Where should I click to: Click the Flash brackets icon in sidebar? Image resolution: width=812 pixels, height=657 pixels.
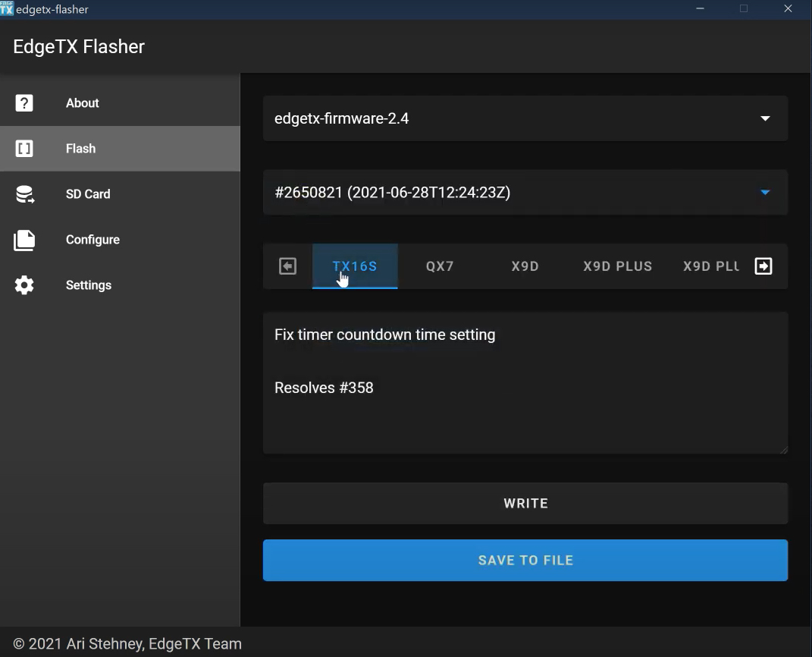click(x=24, y=149)
